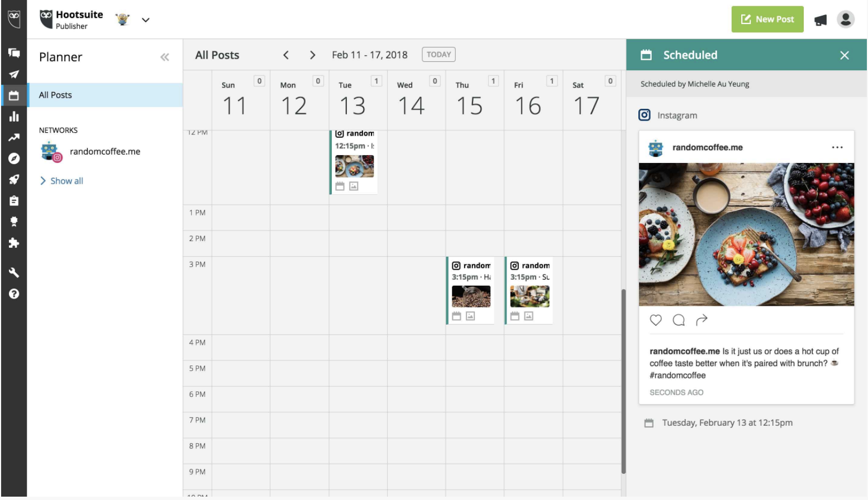Click the comment bubble icon
Image resolution: width=868 pixels, height=500 pixels.
[679, 320]
